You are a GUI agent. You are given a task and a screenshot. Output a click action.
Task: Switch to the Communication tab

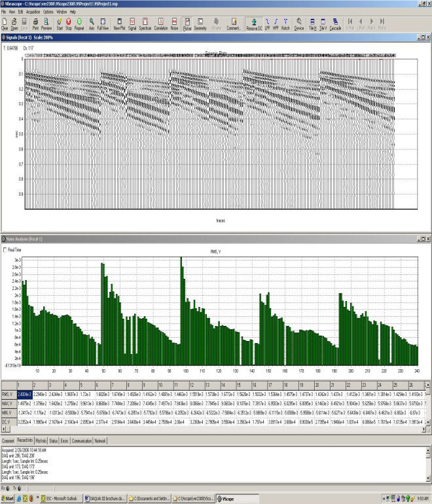point(81,441)
